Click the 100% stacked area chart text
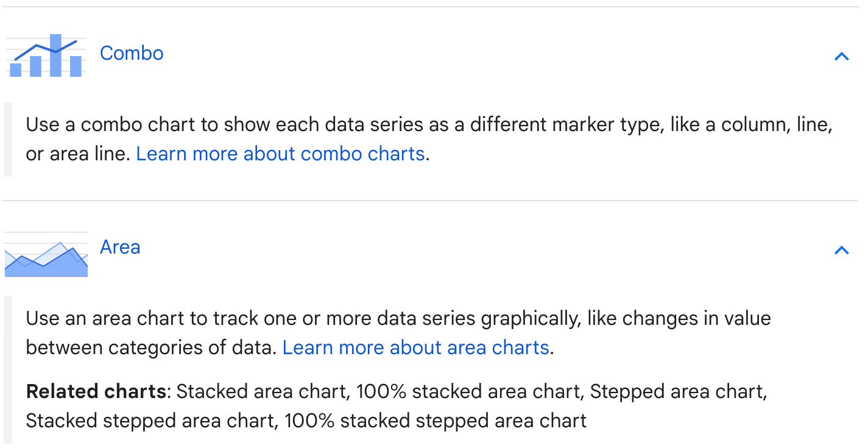Screen dimensions: 868x448 (468, 391)
